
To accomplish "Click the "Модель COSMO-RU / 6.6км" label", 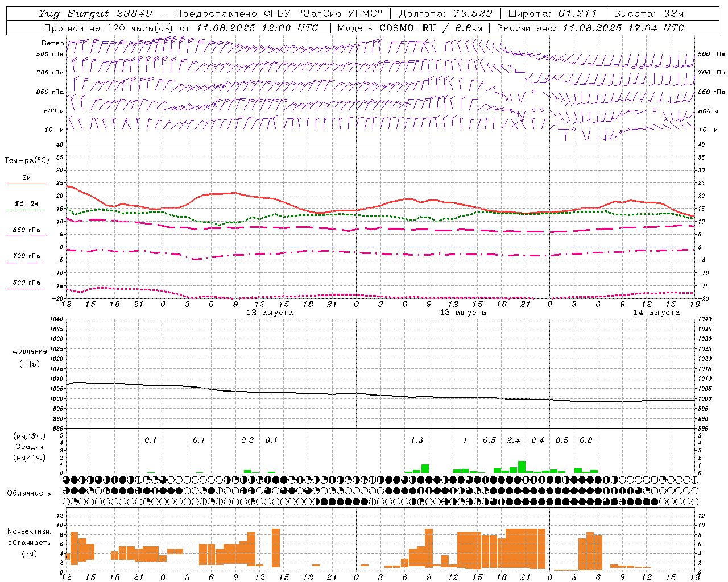I will pyautogui.click(x=410, y=28).
